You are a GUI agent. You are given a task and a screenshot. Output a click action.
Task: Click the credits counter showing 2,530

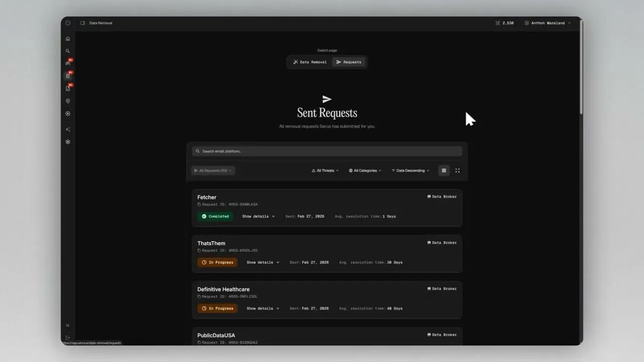[x=505, y=23]
